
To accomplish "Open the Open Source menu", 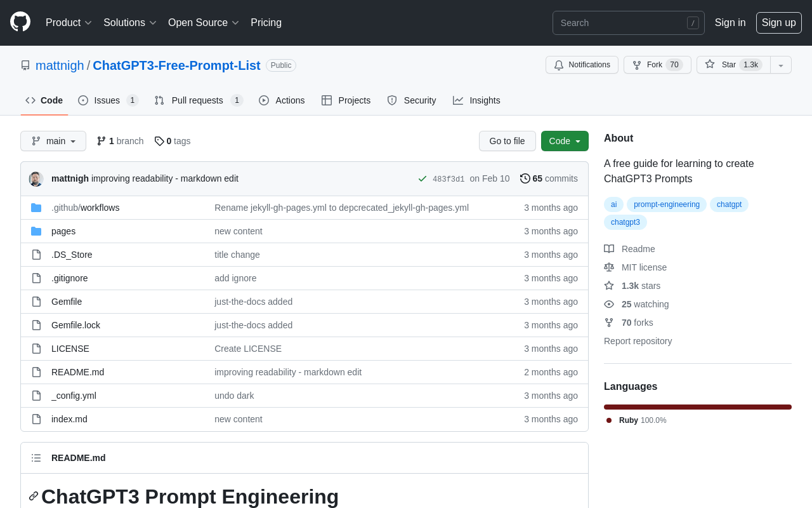I will coord(204,23).
